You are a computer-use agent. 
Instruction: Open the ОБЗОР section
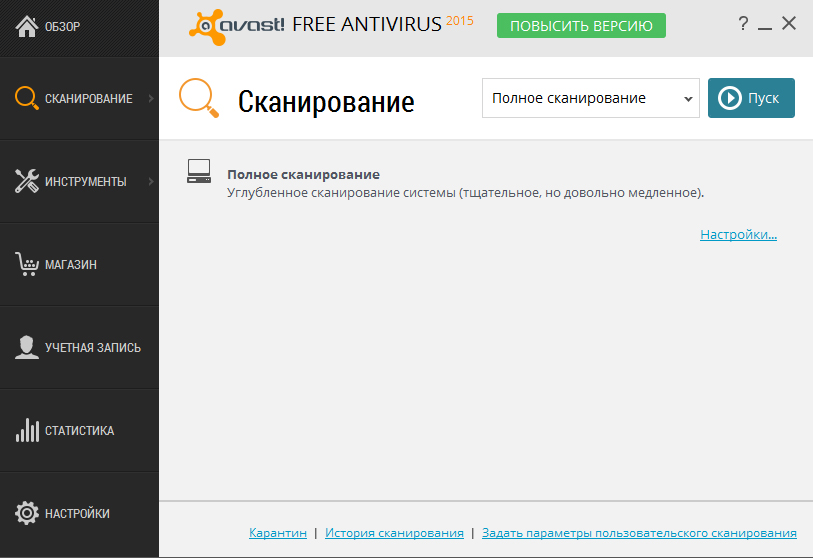point(62,27)
